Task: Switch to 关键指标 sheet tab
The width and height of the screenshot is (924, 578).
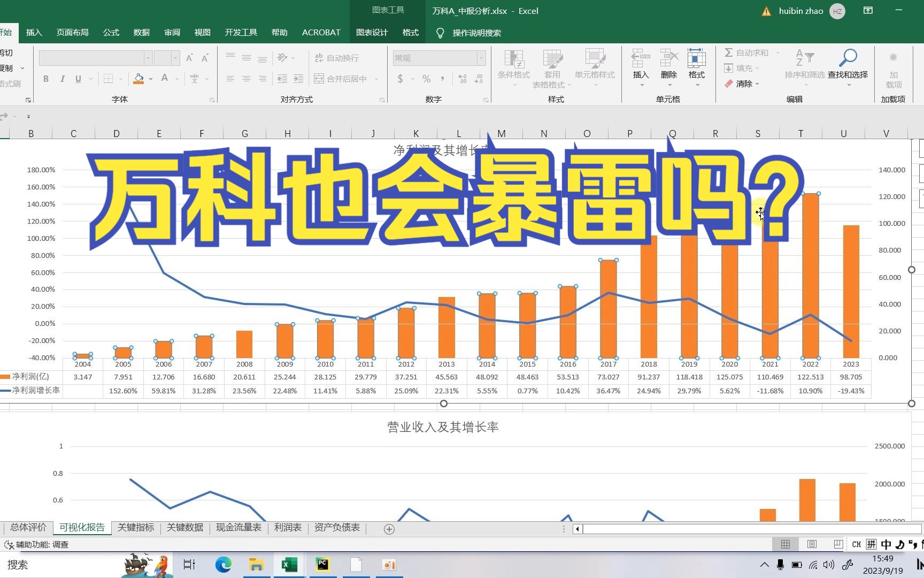Action: point(136,528)
